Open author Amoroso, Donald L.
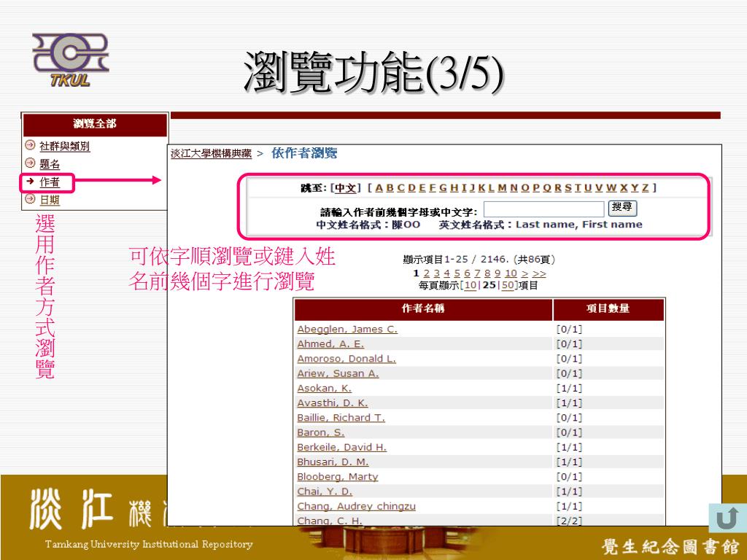Image resolution: width=747 pixels, height=560 pixels. [347, 359]
